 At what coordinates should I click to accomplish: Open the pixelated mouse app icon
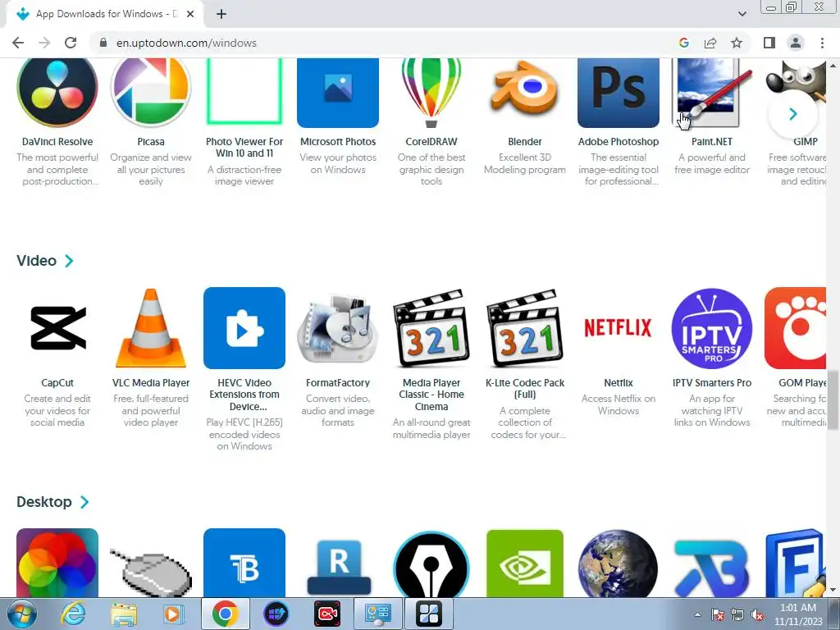pos(151,571)
